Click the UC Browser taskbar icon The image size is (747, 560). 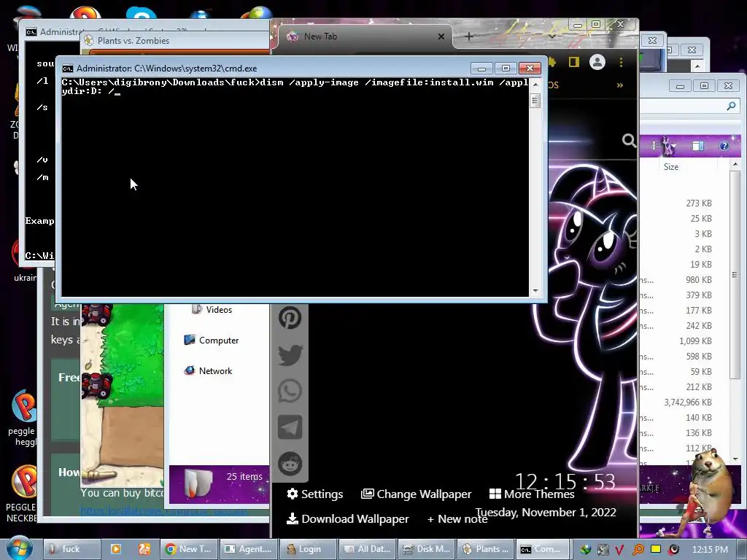coord(144,549)
